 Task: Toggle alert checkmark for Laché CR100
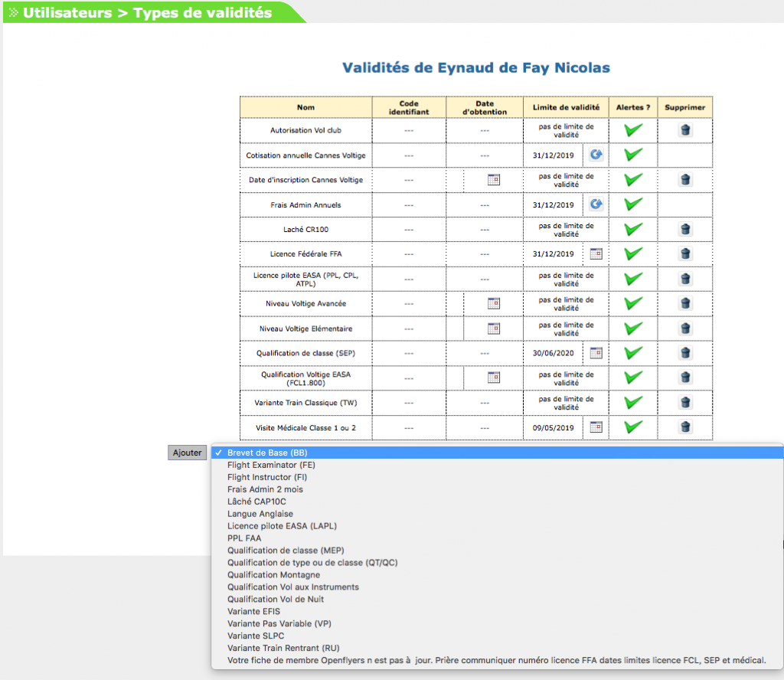[633, 229]
